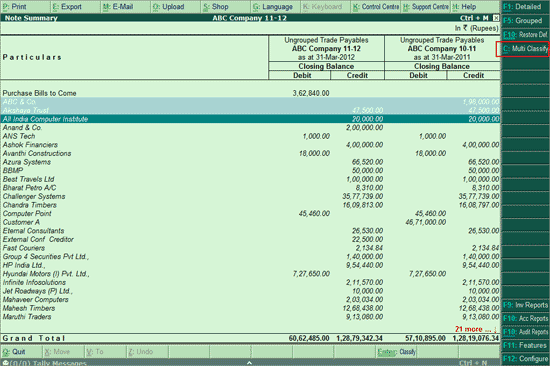
Task: Close the Note Summary window with X
Action: tap(496, 18)
